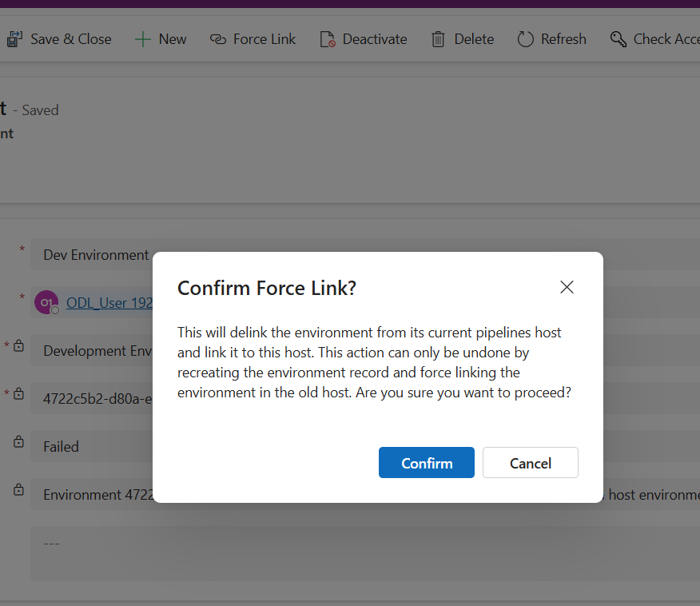Viewport: 700px width, 606px height.
Task: Click the lock icon beside the Failed field
Action: [18, 442]
